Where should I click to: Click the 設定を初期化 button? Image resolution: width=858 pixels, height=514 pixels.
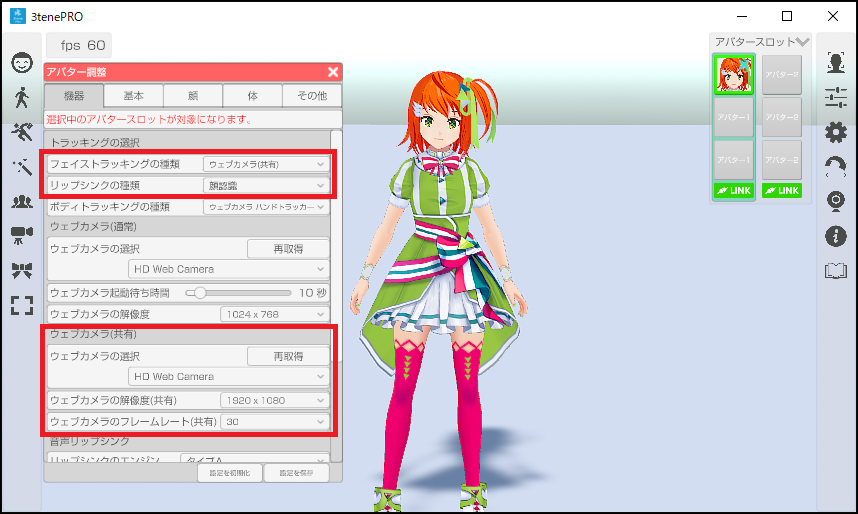[230, 473]
